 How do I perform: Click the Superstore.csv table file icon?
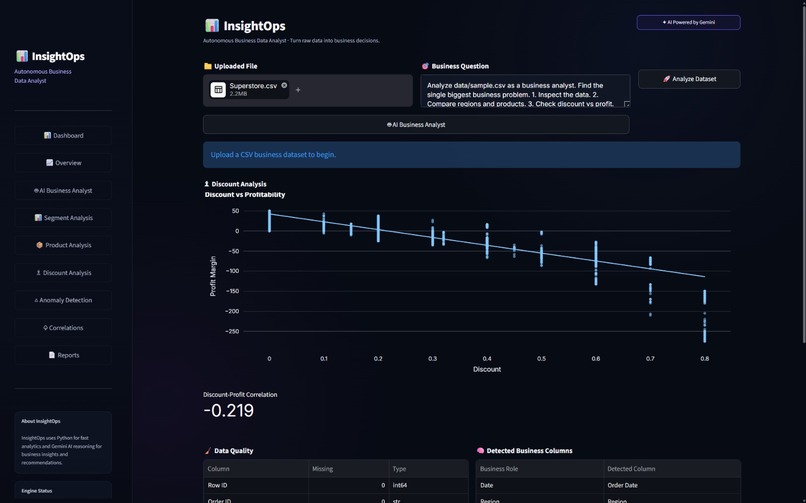point(218,90)
